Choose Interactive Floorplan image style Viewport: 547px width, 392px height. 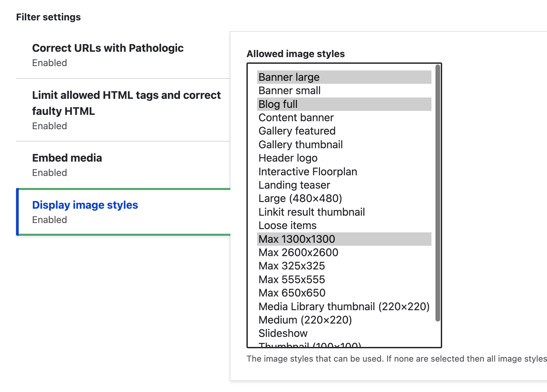click(308, 172)
